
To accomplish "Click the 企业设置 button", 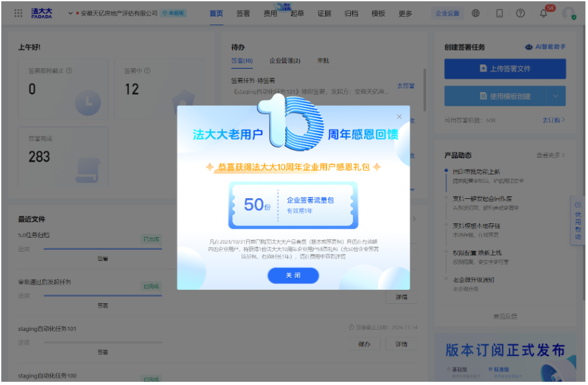I will (448, 14).
